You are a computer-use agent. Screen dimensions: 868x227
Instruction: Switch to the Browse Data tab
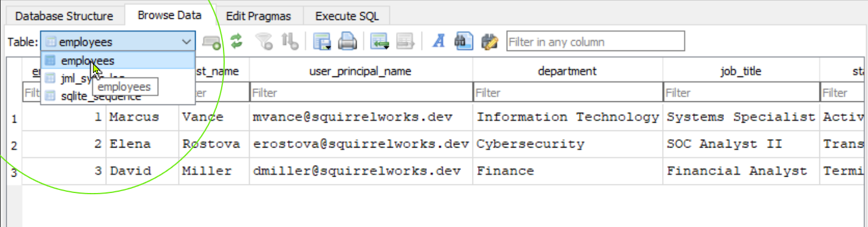169,15
